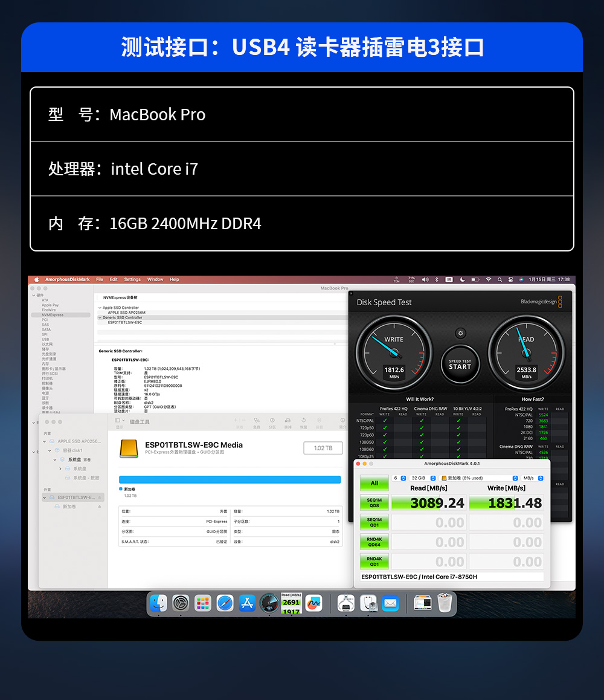Image resolution: width=604 pixels, height=700 pixels.
Task: Open the MB/s unit dropdown
Action: point(533,478)
